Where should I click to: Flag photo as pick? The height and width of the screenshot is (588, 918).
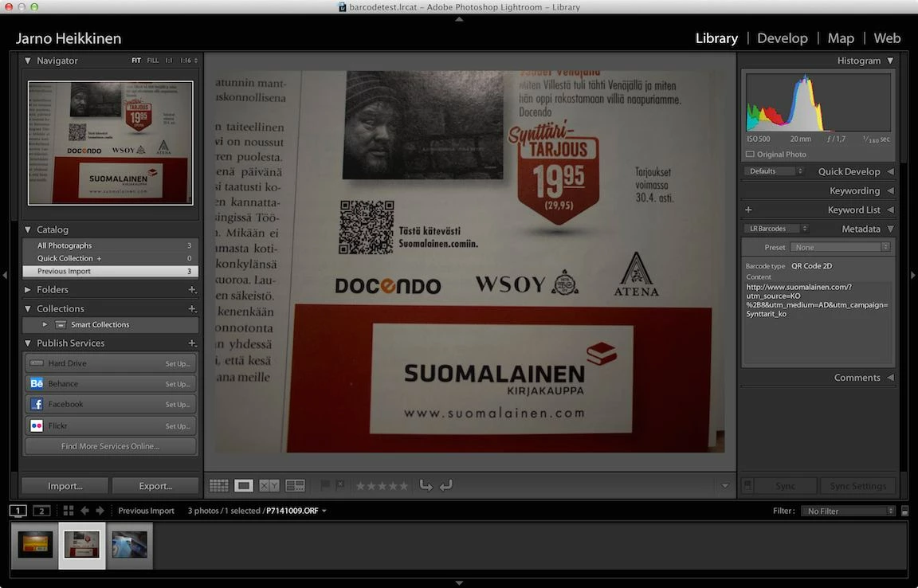point(325,485)
